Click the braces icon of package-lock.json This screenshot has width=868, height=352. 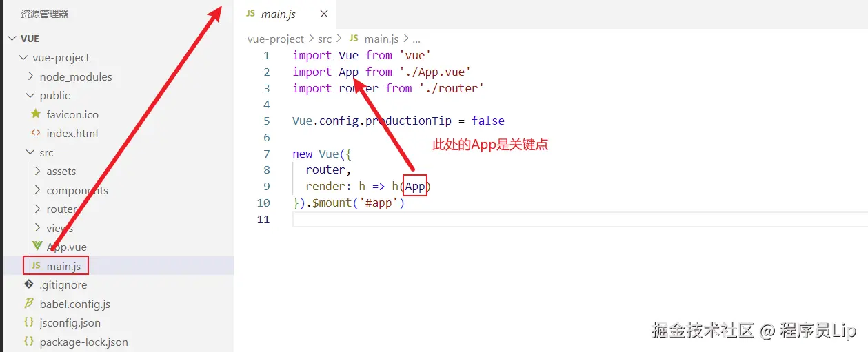point(29,342)
